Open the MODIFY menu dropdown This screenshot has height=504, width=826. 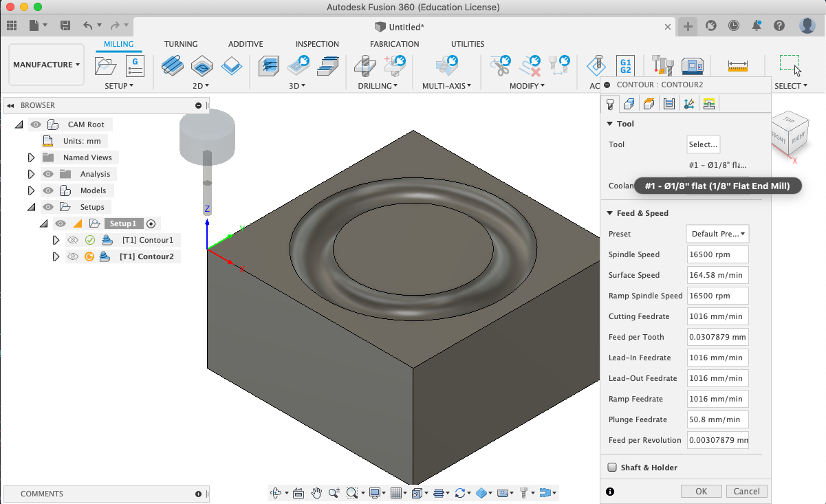pos(528,86)
